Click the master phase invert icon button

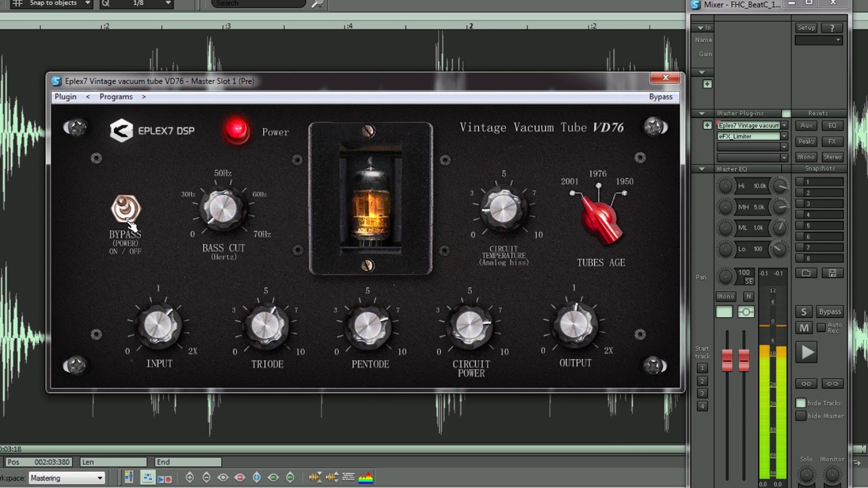coord(746,312)
